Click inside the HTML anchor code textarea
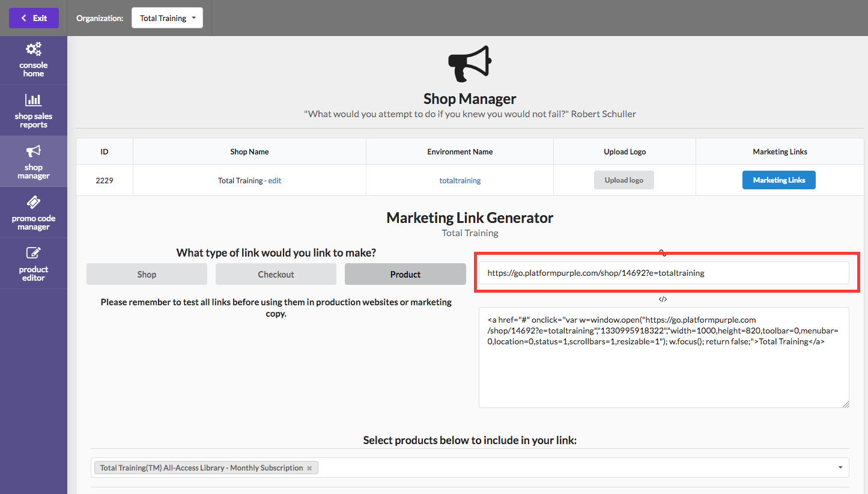868x494 pixels. (x=664, y=358)
